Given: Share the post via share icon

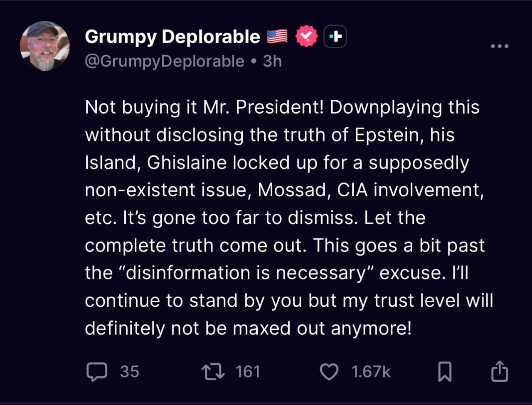Looking at the screenshot, I should coord(499,371).
